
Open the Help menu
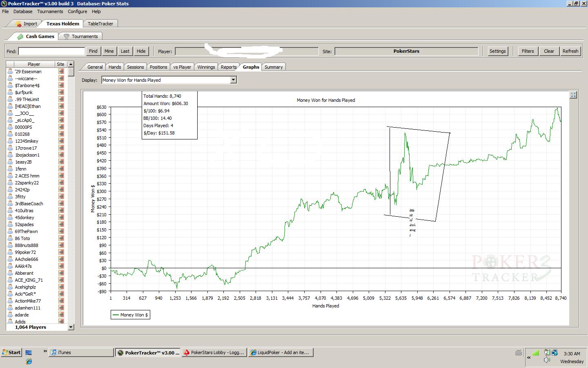coord(96,11)
